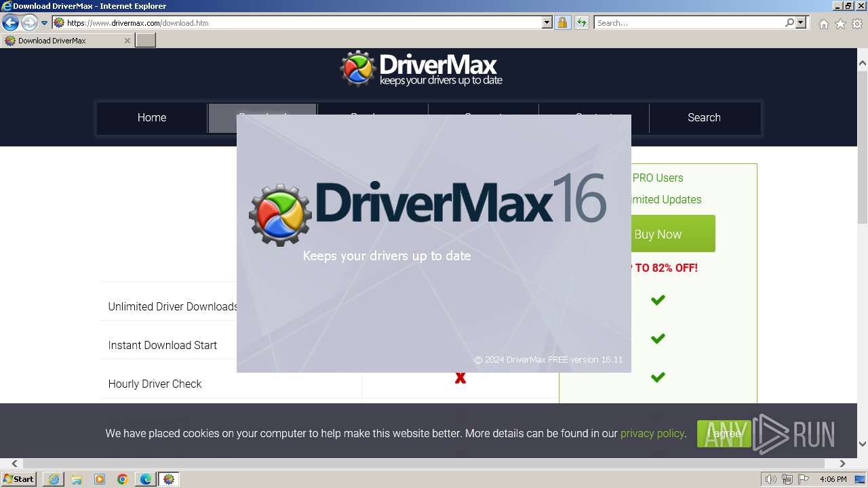The height and width of the screenshot is (488, 868).
Task: Go back with Internet Explorer back arrow
Action: 10,23
